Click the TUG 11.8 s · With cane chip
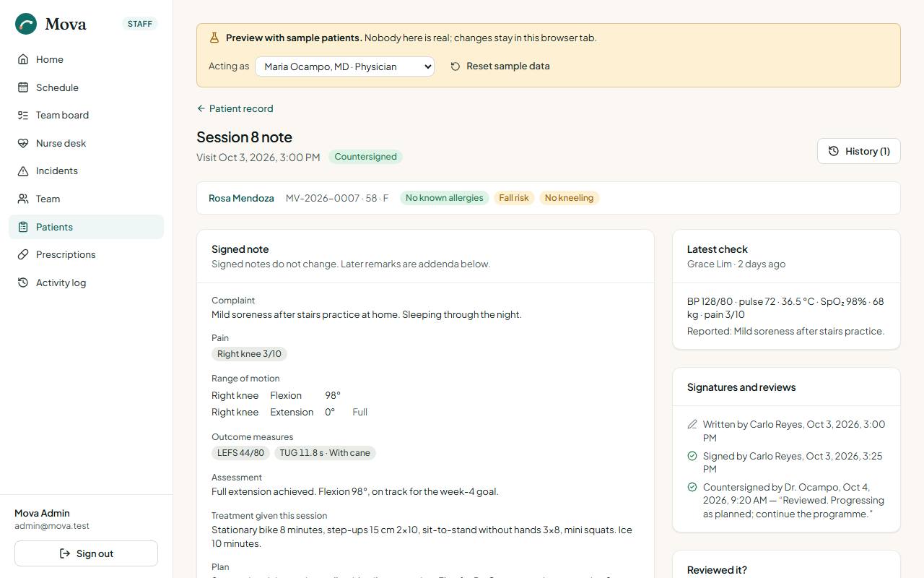This screenshot has height=578, width=924. point(325,453)
